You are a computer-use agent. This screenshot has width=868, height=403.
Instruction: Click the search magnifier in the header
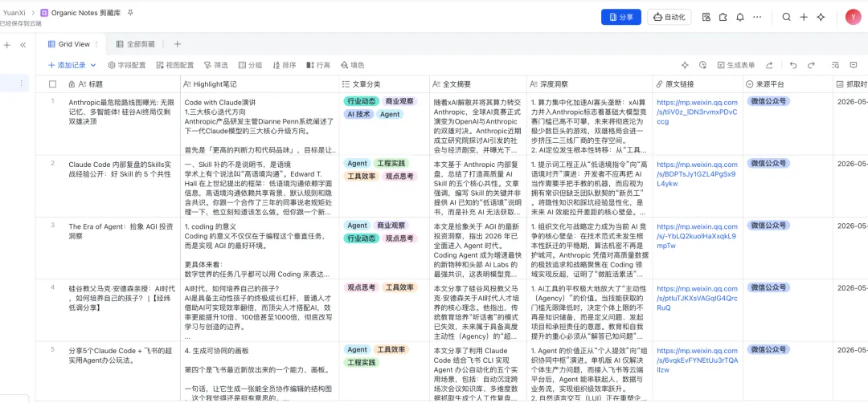pyautogui.click(x=786, y=17)
